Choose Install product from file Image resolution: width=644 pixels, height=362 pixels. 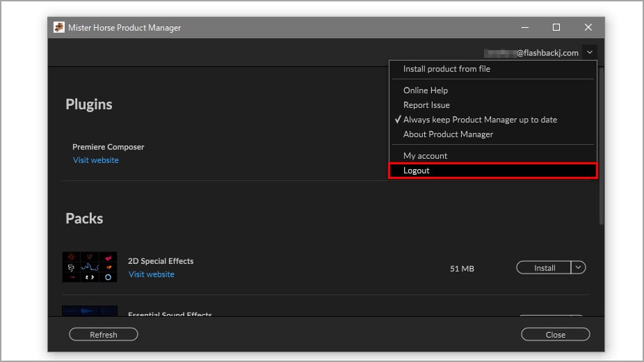click(x=446, y=69)
